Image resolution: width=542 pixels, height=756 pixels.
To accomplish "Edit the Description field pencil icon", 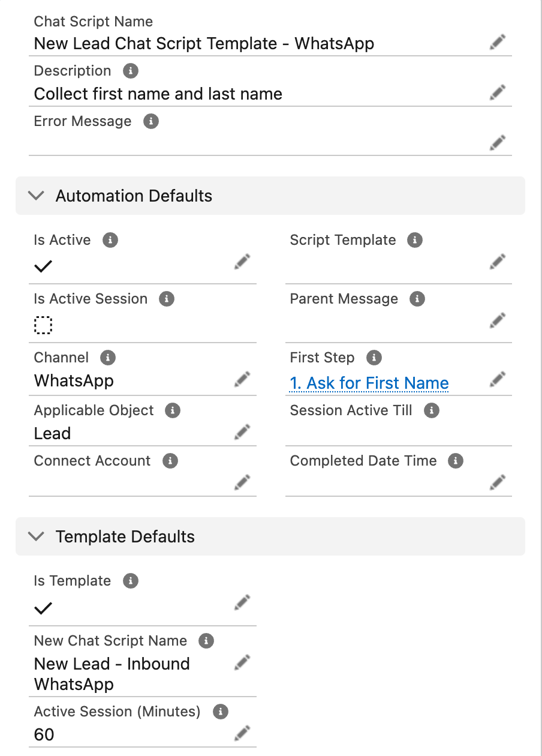I will tap(498, 92).
